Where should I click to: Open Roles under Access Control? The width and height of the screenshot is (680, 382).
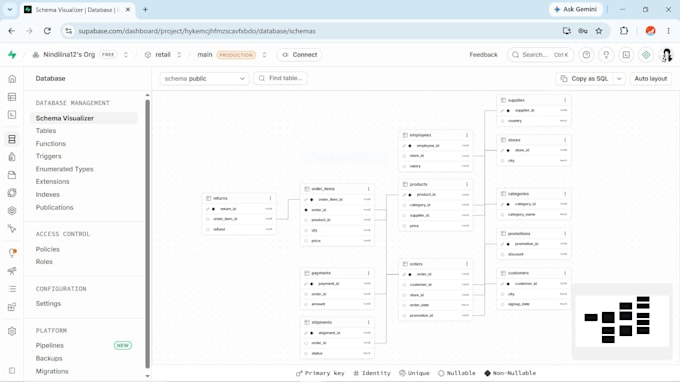(44, 261)
